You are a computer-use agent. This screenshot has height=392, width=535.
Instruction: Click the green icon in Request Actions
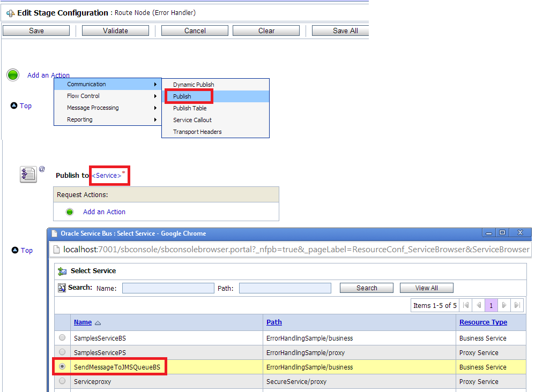[70, 212]
